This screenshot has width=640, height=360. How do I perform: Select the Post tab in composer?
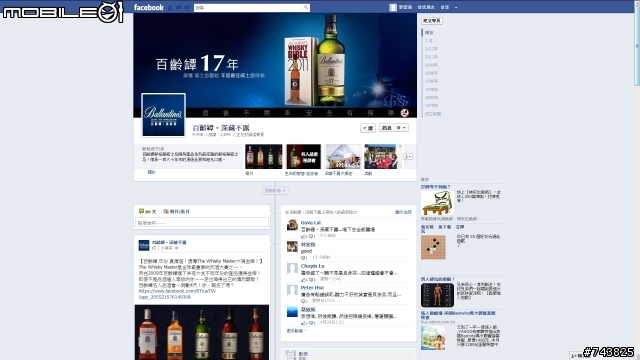(x=147, y=211)
